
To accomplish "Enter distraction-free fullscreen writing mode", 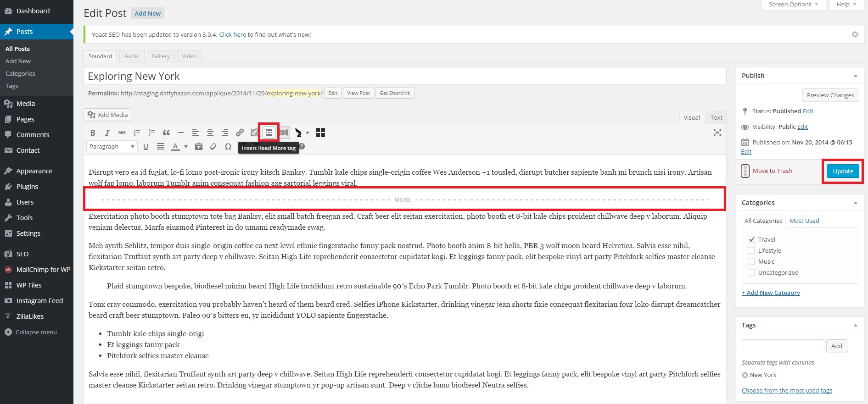I will click(717, 133).
